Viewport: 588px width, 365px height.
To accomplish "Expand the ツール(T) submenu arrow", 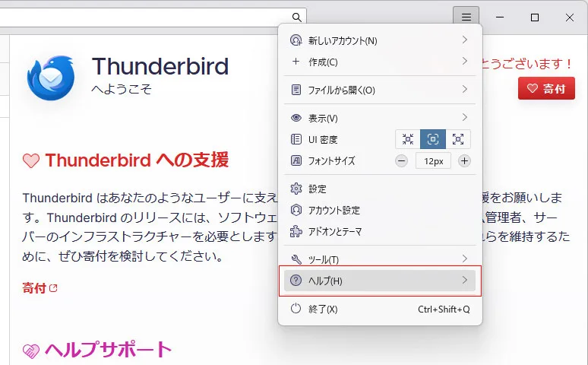I will click(465, 259).
